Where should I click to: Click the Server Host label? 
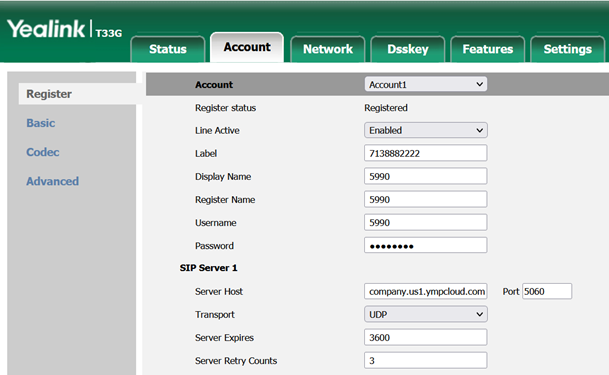click(219, 292)
